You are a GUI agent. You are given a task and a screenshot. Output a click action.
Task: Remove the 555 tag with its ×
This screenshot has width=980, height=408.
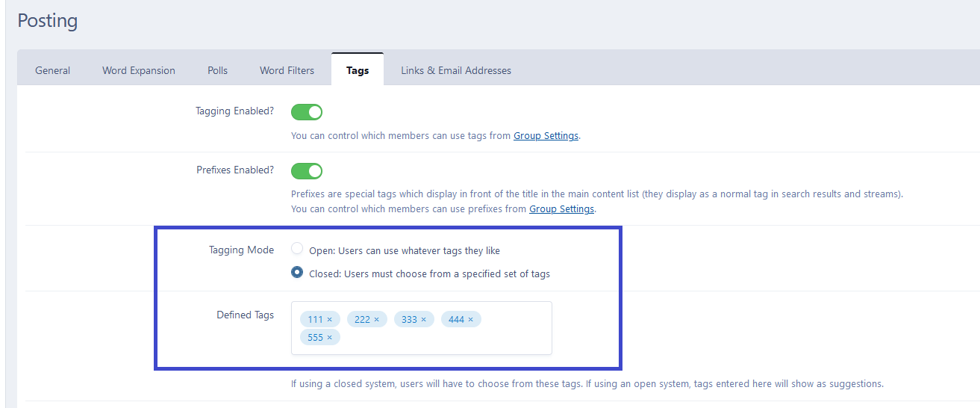[329, 338]
